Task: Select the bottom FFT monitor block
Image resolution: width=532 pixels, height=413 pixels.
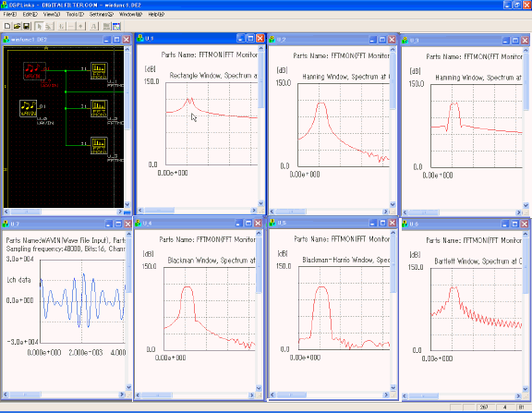Action: [x=99, y=145]
